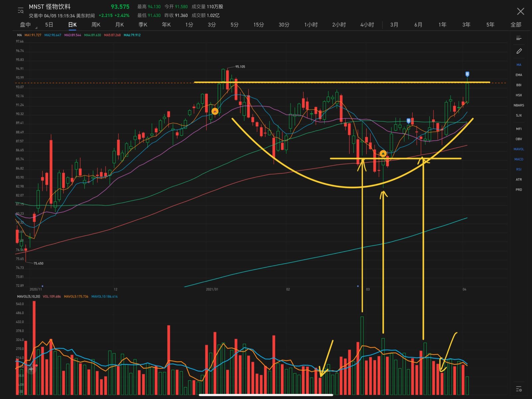Open the drawing pencil tool
Screen dimensions: 532x399
tap(519, 51)
